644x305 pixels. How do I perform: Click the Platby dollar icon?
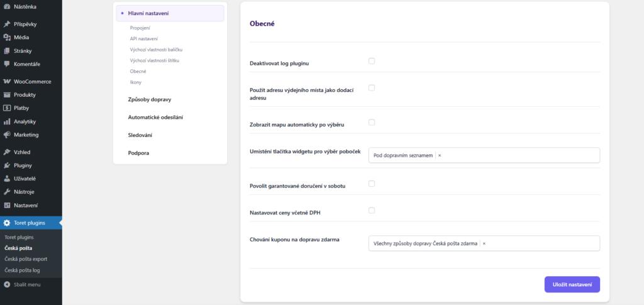[x=6, y=108]
